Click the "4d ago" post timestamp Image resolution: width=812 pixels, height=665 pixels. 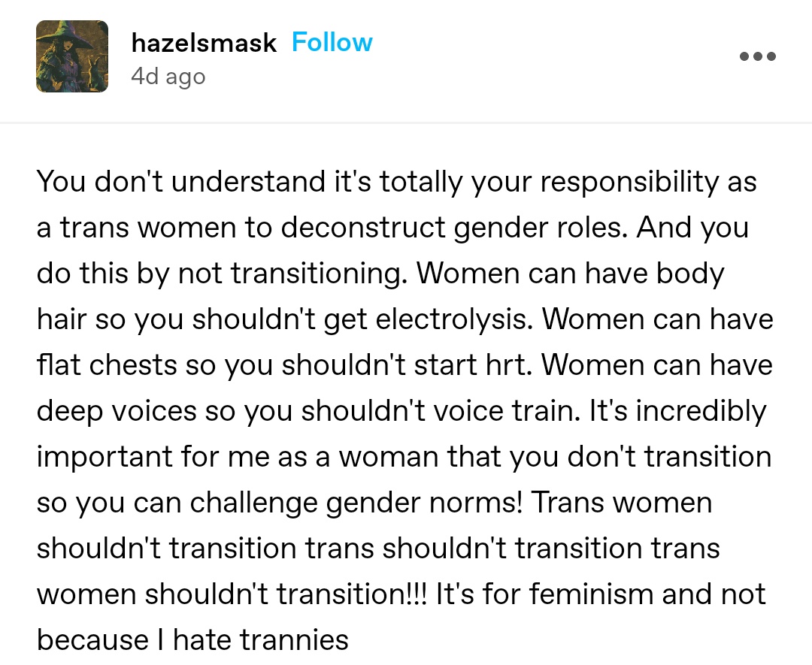point(168,77)
